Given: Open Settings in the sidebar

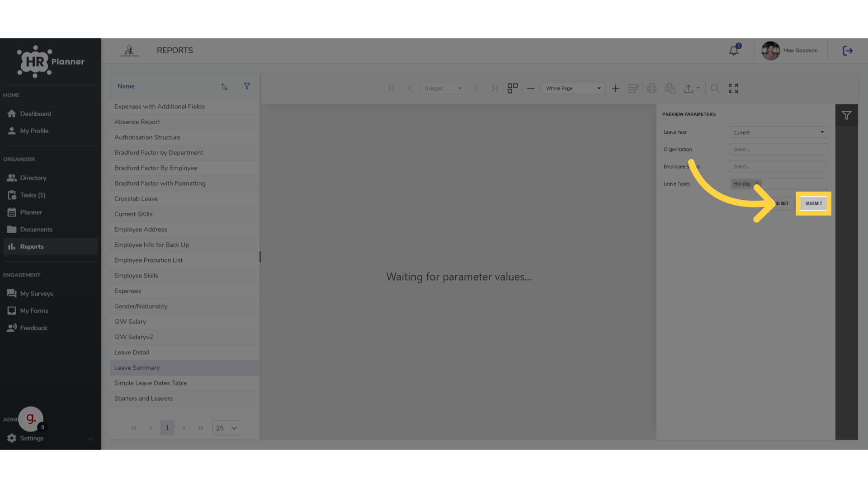Looking at the screenshot, I should [x=32, y=438].
